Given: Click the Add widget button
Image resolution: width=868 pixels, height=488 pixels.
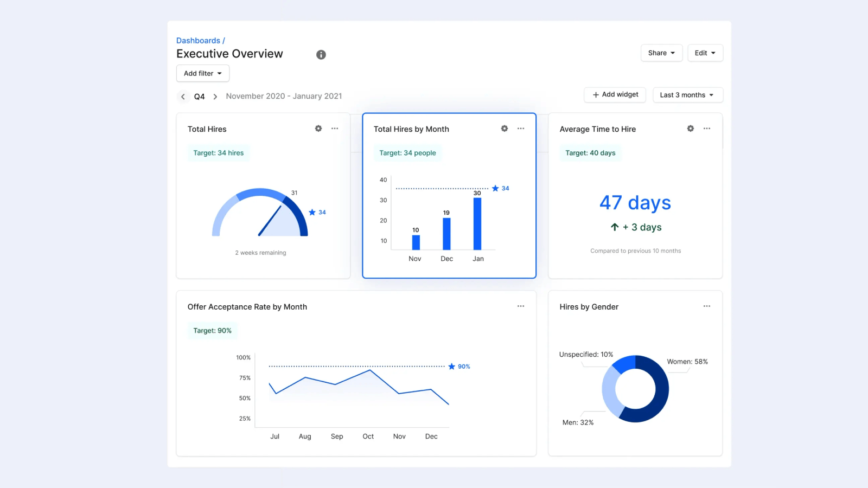Looking at the screenshot, I should click(615, 94).
